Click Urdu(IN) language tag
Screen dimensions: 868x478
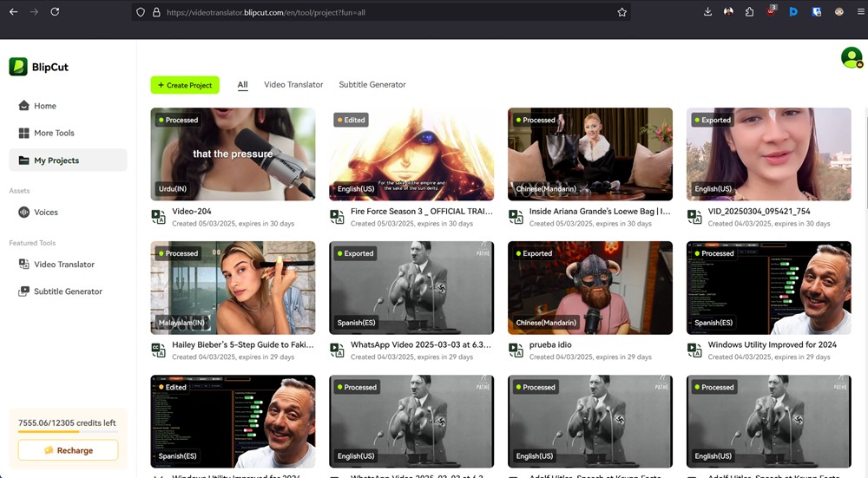pos(173,188)
